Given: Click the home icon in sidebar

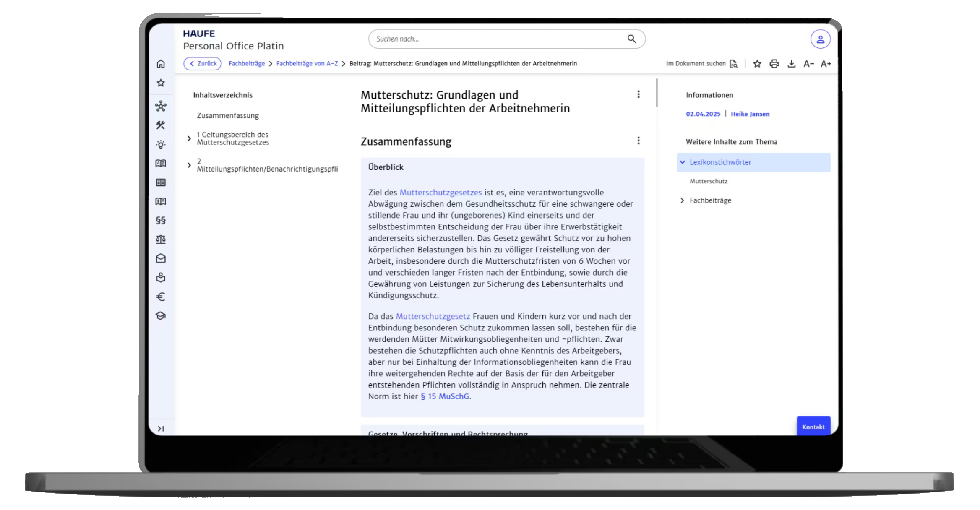Looking at the screenshot, I should 161,64.
